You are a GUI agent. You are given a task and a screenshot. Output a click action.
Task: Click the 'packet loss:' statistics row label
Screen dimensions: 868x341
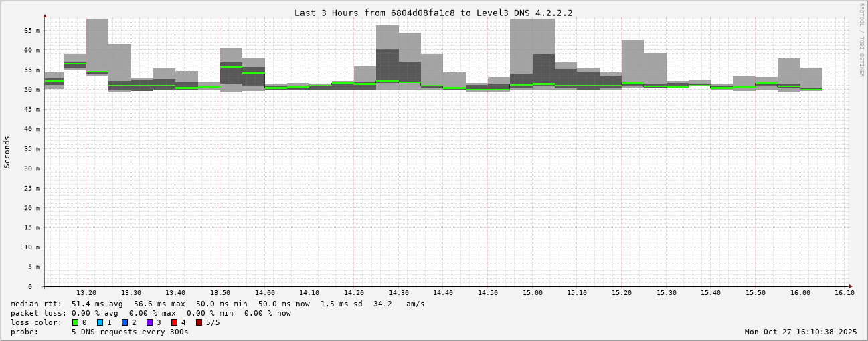pyautogui.click(x=37, y=313)
